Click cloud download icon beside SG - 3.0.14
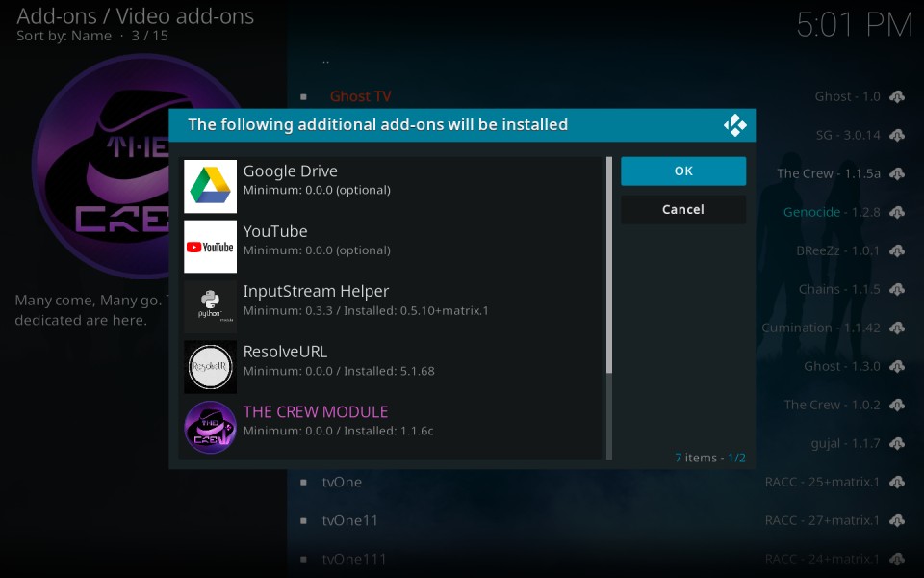 [897, 135]
